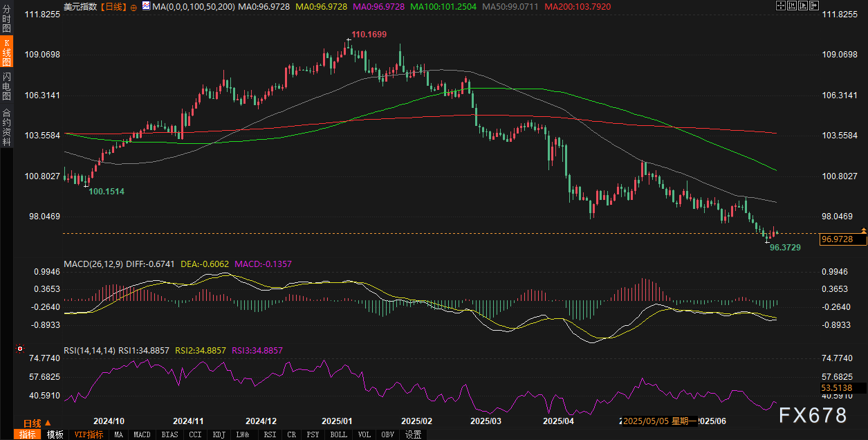Enable the KDJ indicator in bottom bar
The image size is (868, 440).
pyautogui.click(x=219, y=434)
